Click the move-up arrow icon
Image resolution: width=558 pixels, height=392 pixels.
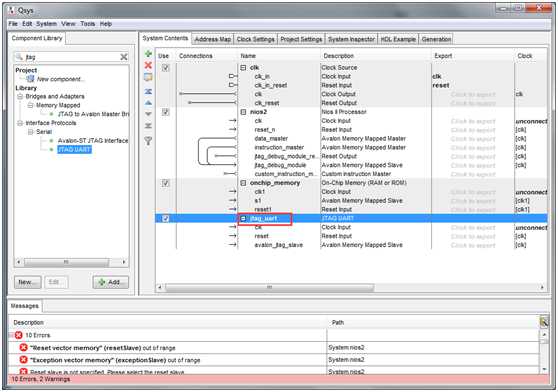(148, 103)
